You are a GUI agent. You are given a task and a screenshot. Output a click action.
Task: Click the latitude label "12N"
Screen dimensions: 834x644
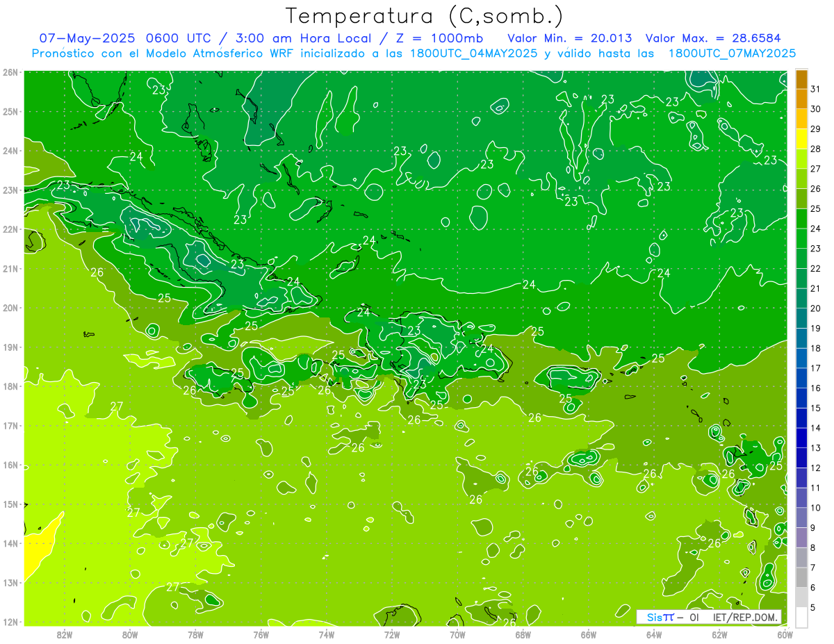pyautogui.click(x=11, y=622)
